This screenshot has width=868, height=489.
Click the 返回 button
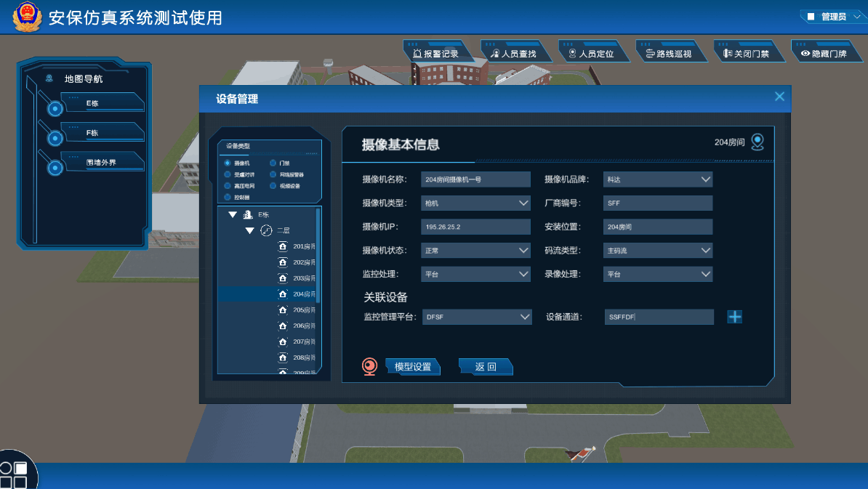[486, 367]
